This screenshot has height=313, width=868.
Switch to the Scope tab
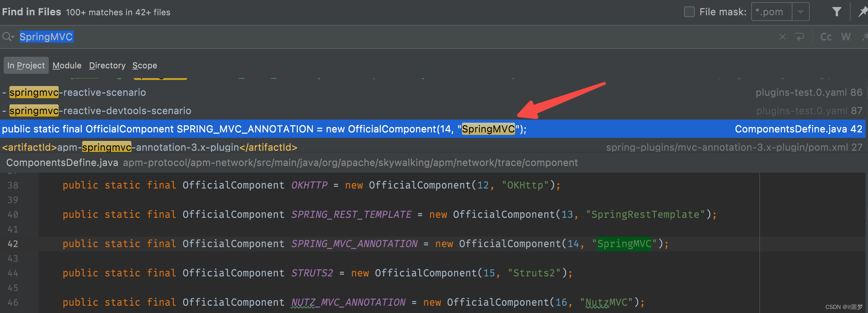tap(145, 65)
